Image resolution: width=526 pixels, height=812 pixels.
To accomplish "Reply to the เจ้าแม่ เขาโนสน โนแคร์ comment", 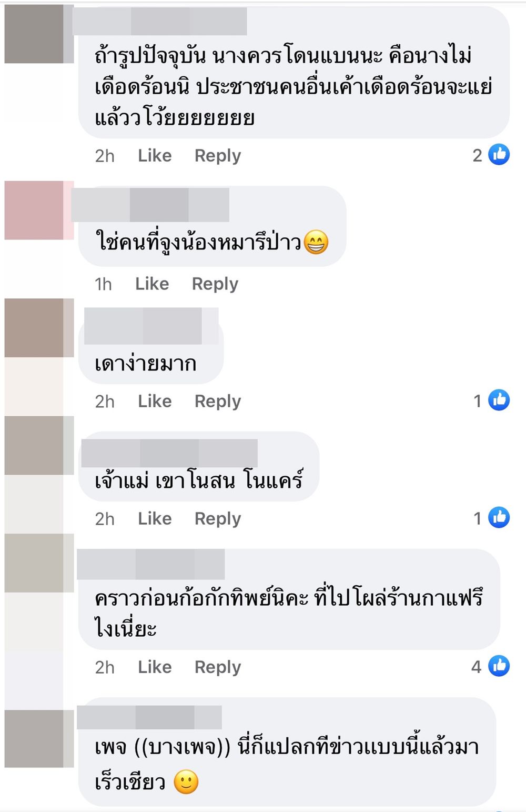I will pyautogui.click(x=218, y=519).
